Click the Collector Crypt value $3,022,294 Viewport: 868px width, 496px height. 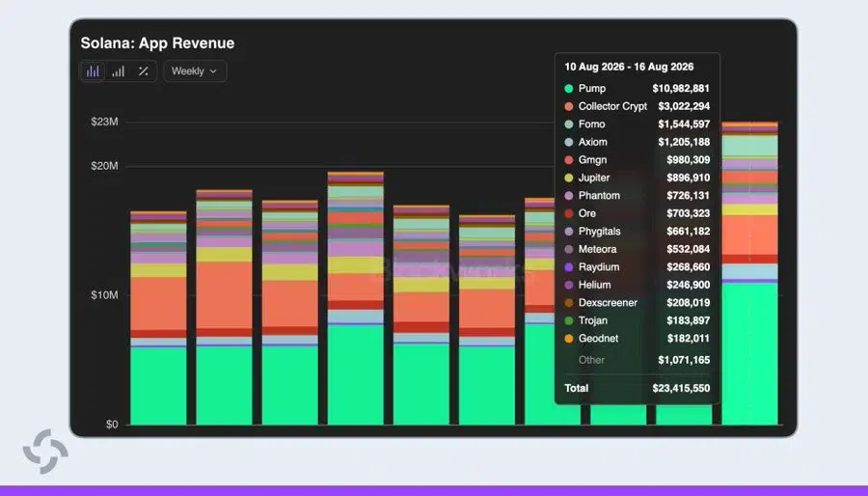684,106
